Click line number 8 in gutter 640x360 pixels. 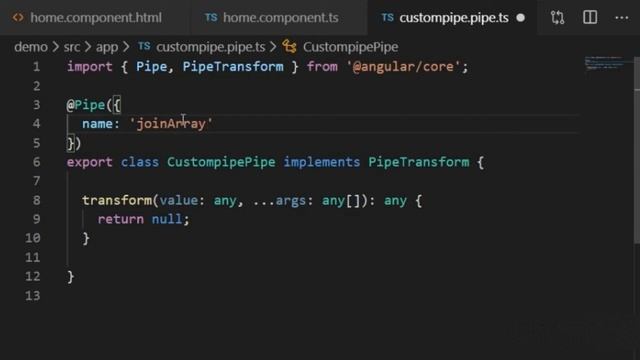pos(36,200)
